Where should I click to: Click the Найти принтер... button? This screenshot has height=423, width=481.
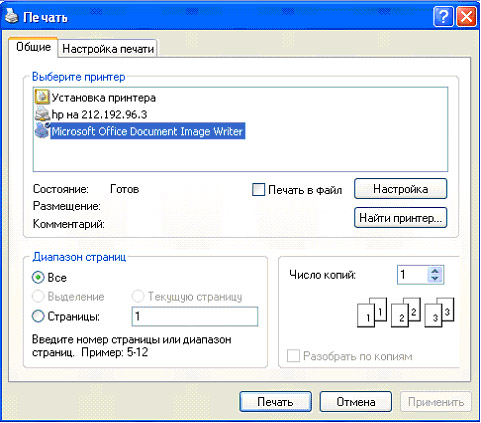click(x=400, y=218)
